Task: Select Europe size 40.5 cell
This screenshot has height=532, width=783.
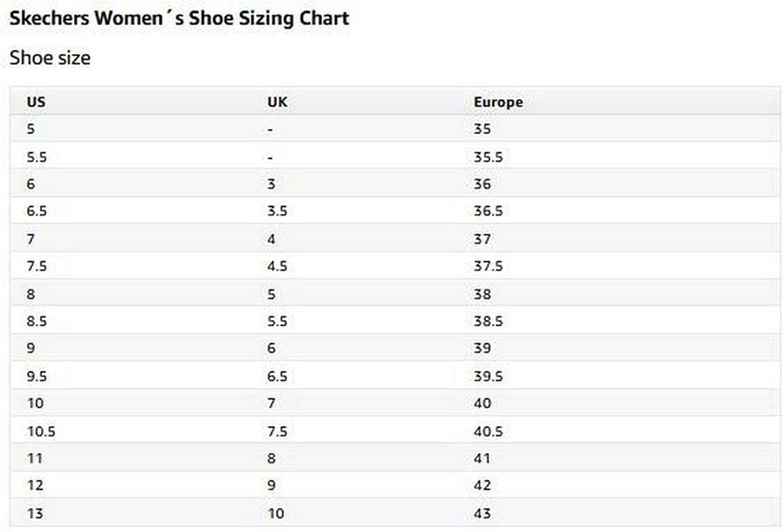Action: [488, 431]
